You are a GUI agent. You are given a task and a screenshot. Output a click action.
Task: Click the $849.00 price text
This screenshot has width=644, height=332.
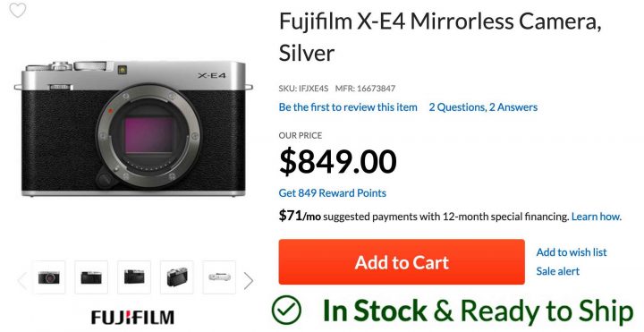(x=337, y=162)
